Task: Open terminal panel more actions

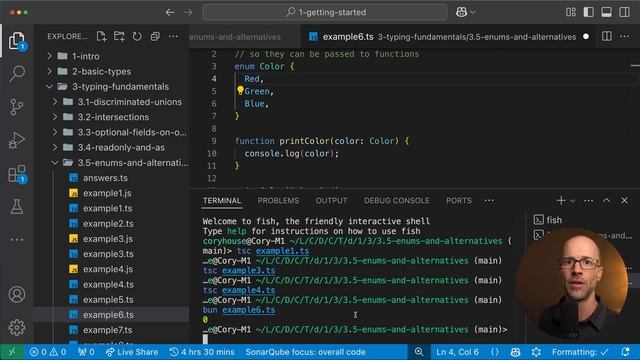Action: coord(589,200)
